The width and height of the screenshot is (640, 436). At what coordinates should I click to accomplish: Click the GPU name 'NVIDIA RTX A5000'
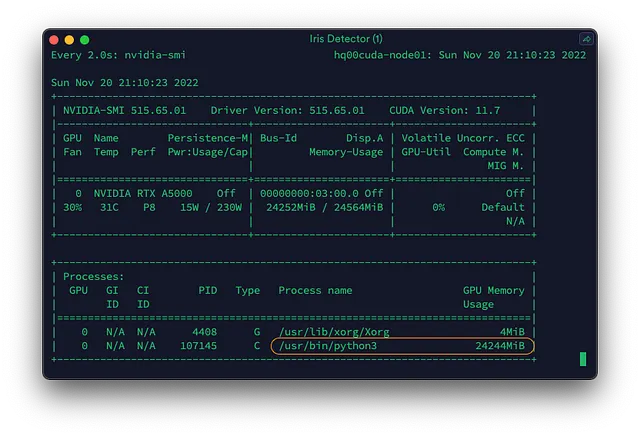click(x=143, y=193)
